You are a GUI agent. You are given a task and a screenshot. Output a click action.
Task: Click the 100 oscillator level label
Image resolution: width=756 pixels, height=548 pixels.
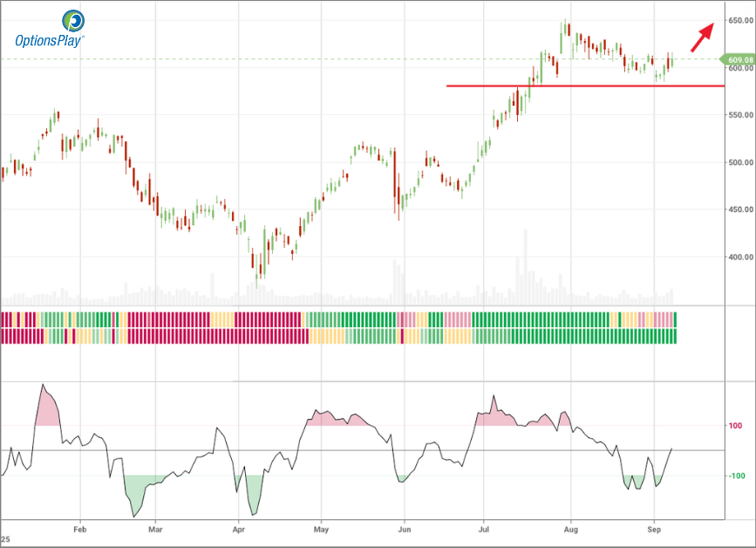(x=735, y=426)
